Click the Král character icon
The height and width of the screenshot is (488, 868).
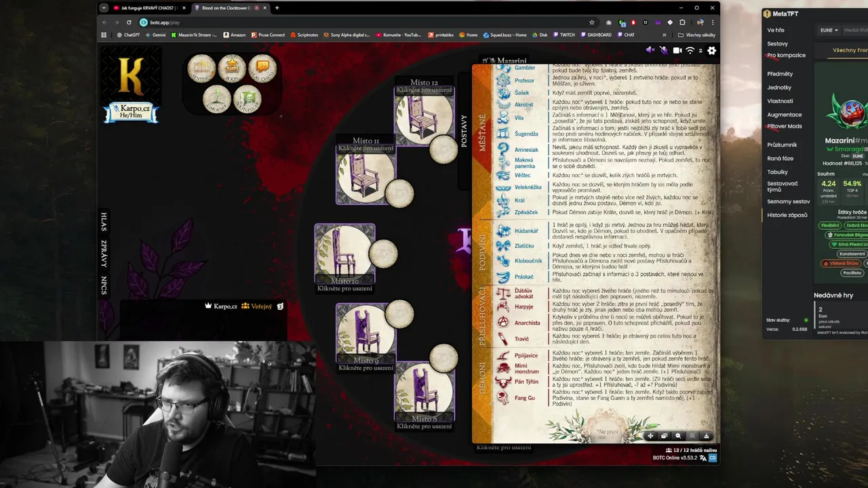point(504,201)
